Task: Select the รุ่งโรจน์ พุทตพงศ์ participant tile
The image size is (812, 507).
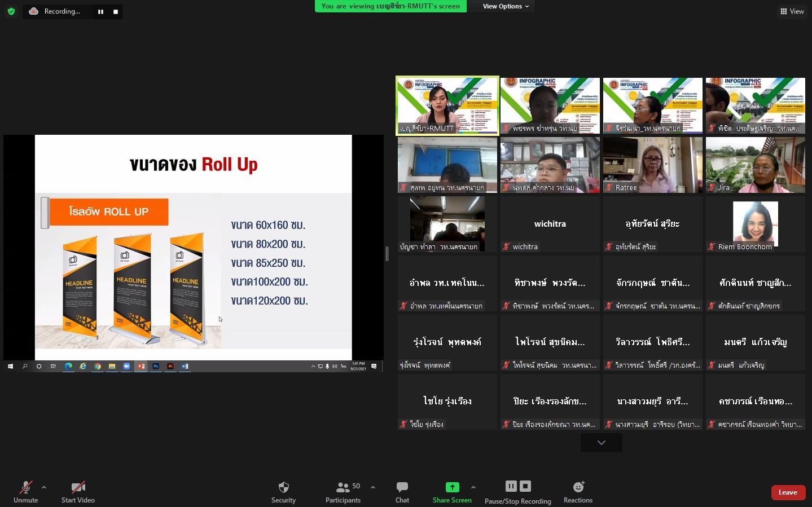Action: click(447, 342)
